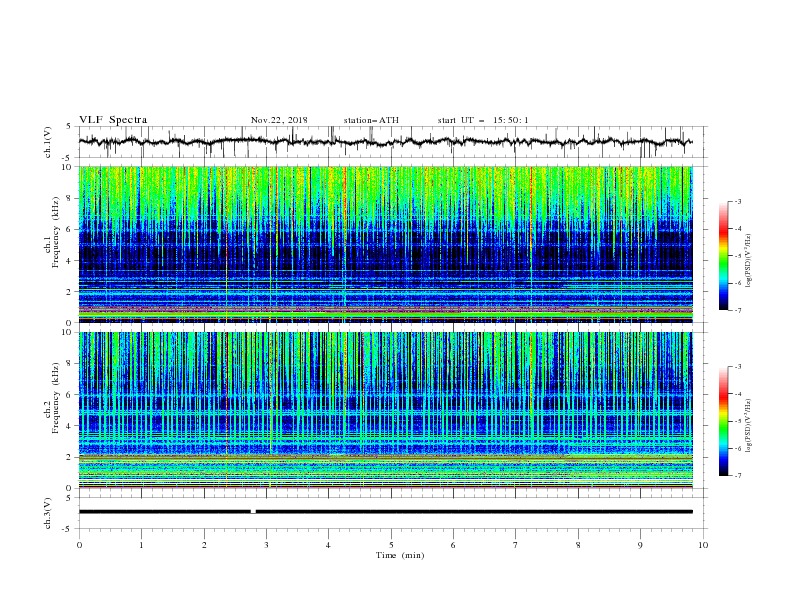Click the ch.2 "Frequency (kHz)" axis label
The width and height of the screenshot is (792, 612).
click(56, 398)
